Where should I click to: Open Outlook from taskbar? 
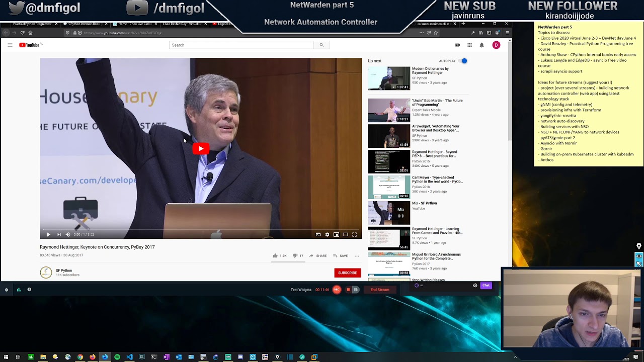pyautogui.click(x=179, y=357)
